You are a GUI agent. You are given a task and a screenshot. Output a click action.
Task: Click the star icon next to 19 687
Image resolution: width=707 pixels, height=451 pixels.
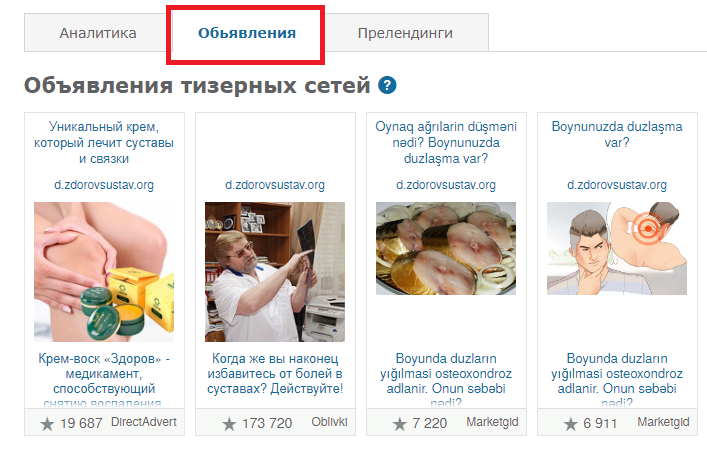(x=47, y=424)
